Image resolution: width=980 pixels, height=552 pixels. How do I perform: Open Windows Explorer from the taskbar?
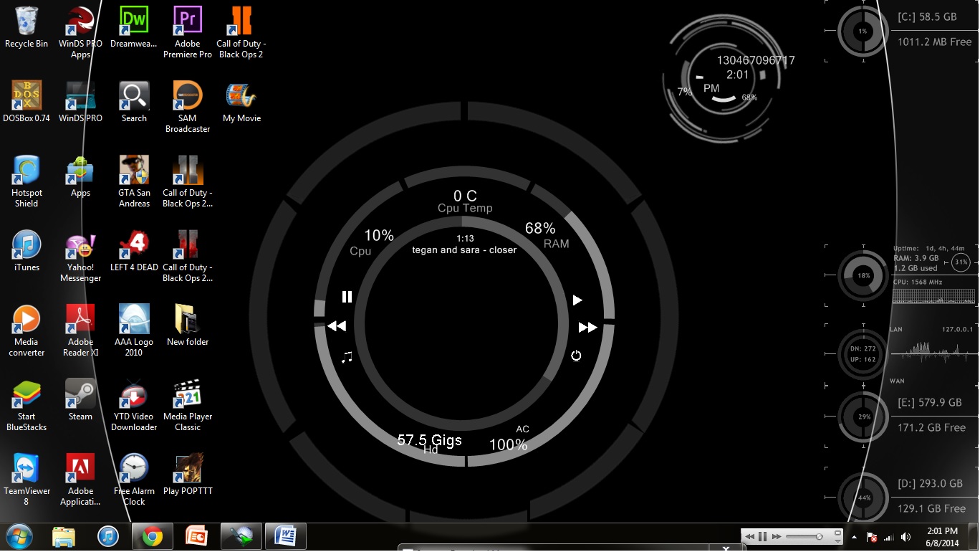(x=63, y=536)
